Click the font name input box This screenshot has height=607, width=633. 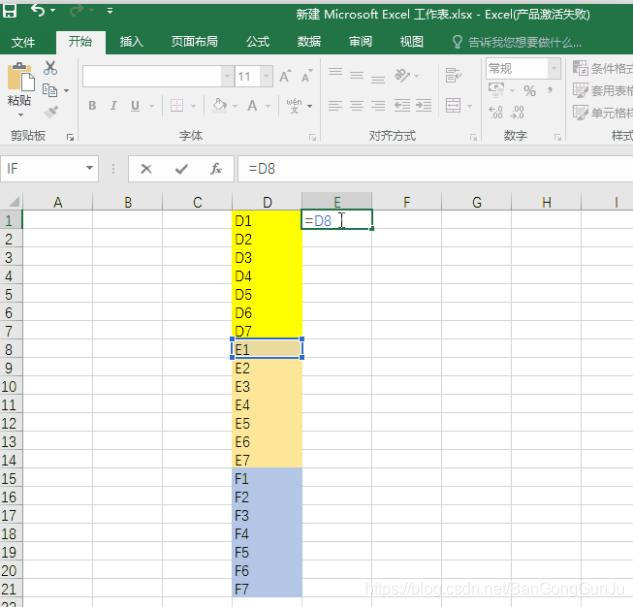(152, 76)
